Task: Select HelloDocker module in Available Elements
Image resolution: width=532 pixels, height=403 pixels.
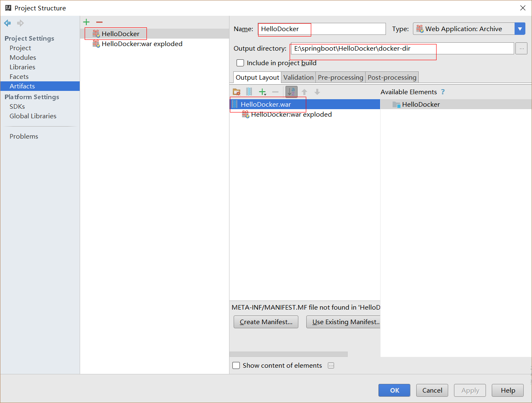Action: tap(456, 104)
